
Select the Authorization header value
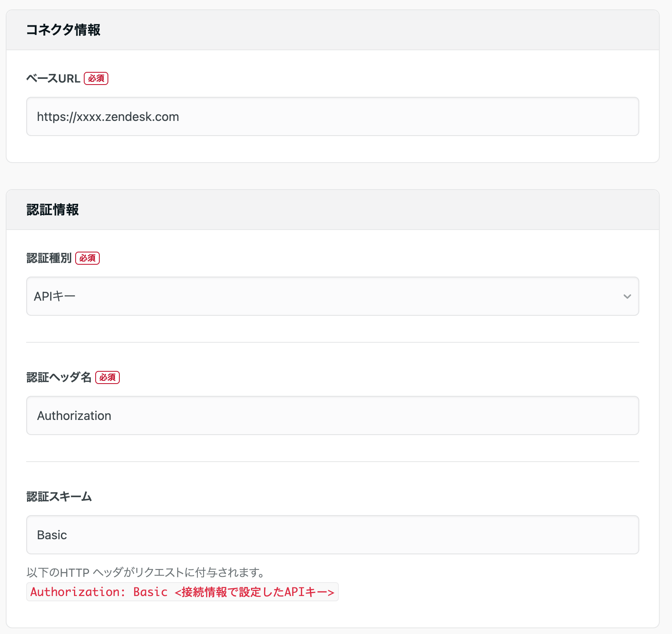[74, 415]
